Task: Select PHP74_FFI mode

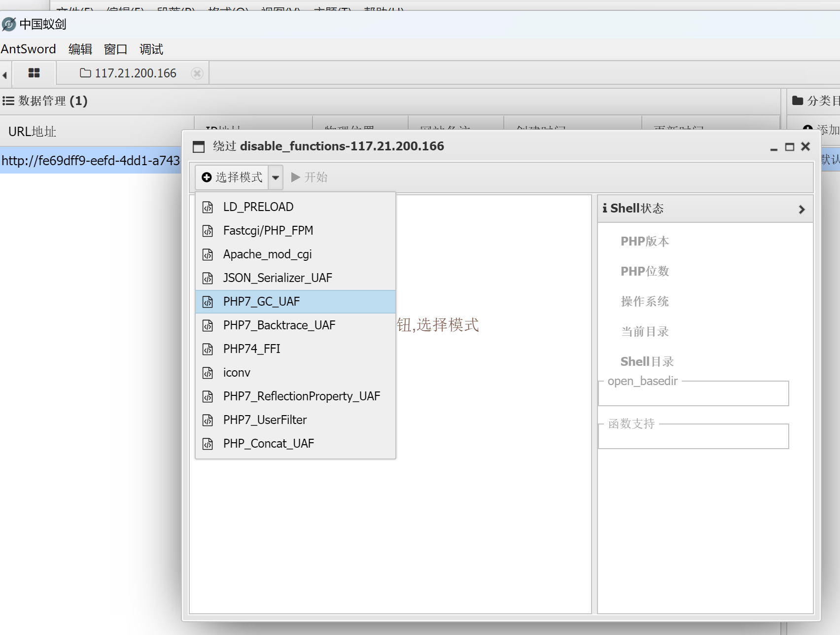Action: [x=295, y=349]
